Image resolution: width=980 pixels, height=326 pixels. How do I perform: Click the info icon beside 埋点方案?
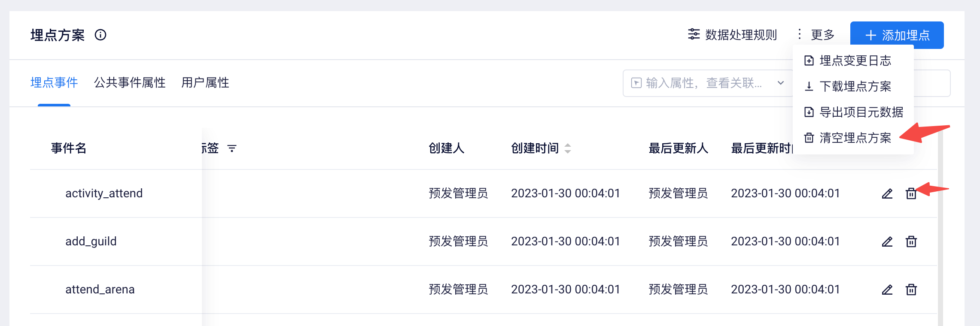(100, 35)
